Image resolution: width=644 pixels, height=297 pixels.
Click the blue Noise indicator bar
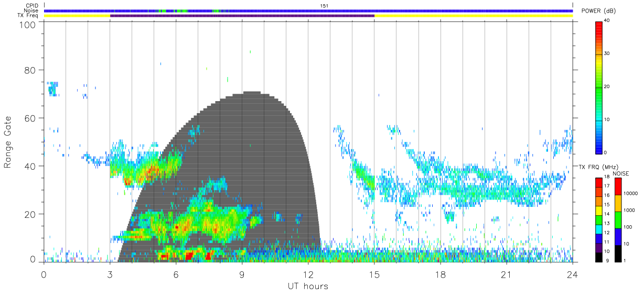click(x=308, y=10)
